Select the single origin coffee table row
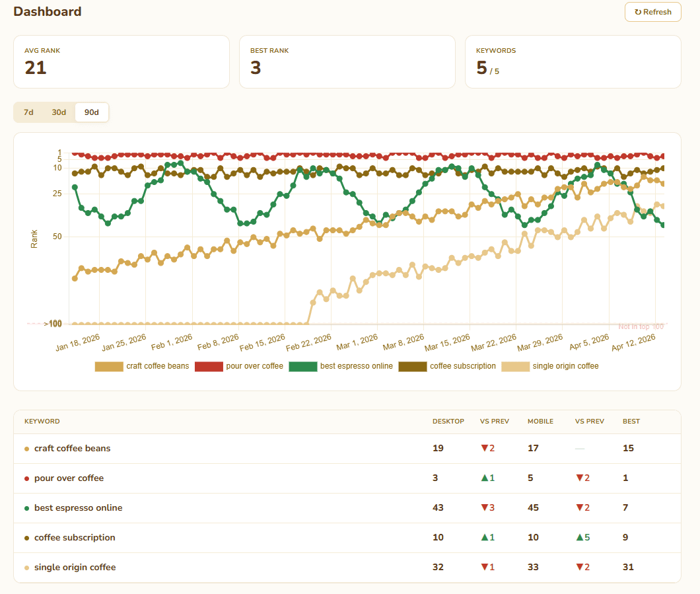Screen dimensions: 700x594 pos(347,567)
